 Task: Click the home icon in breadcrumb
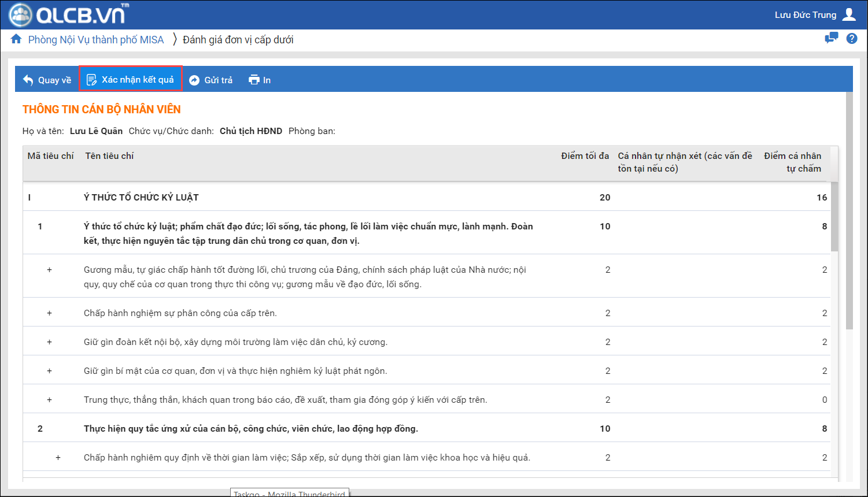[16, 39]
